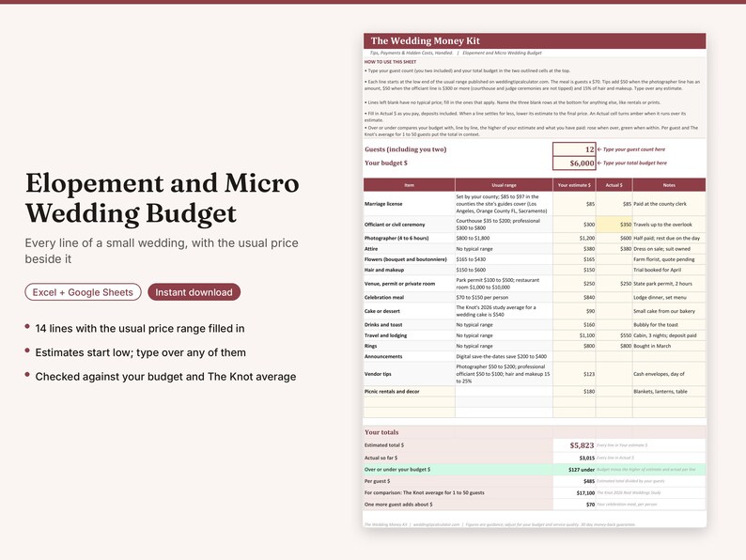Select "Flowers (bouquet and boutonniere)" row label
This screenshot has height=560, width=746.
(406, 259)
